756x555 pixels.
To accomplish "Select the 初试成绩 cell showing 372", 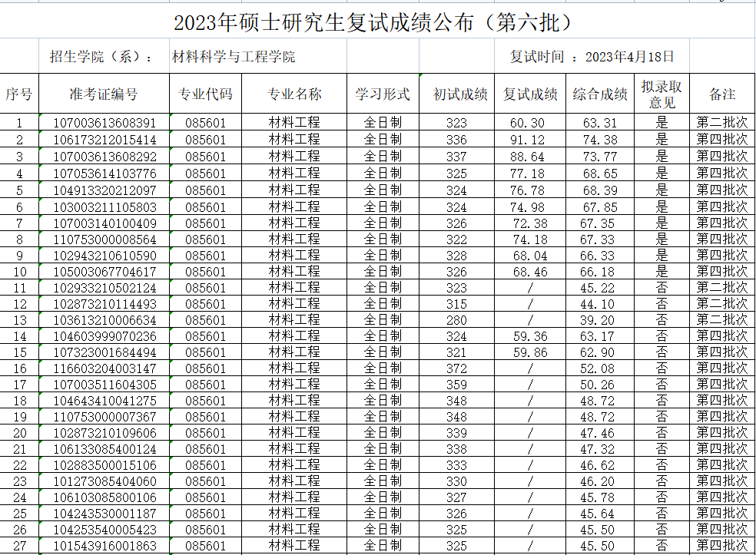I will click(456, 368).
